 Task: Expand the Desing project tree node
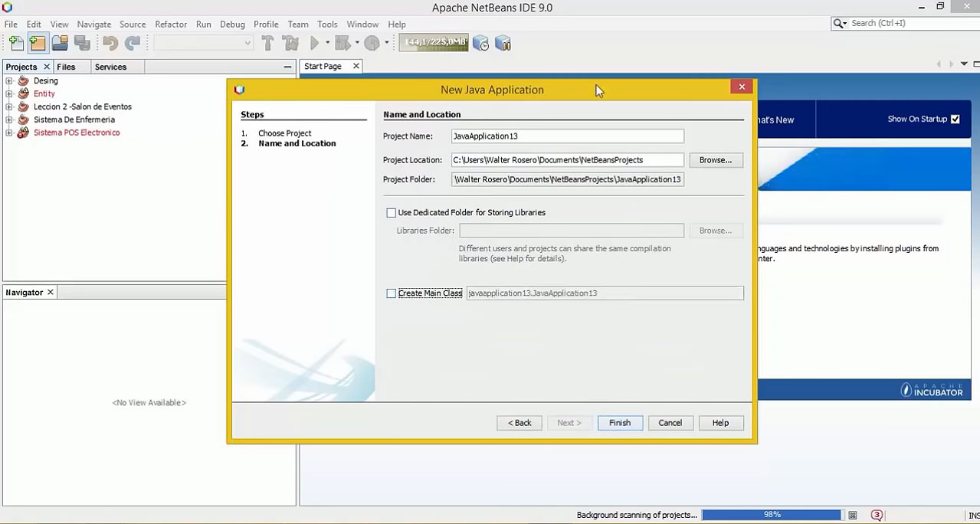coord(9,81)
